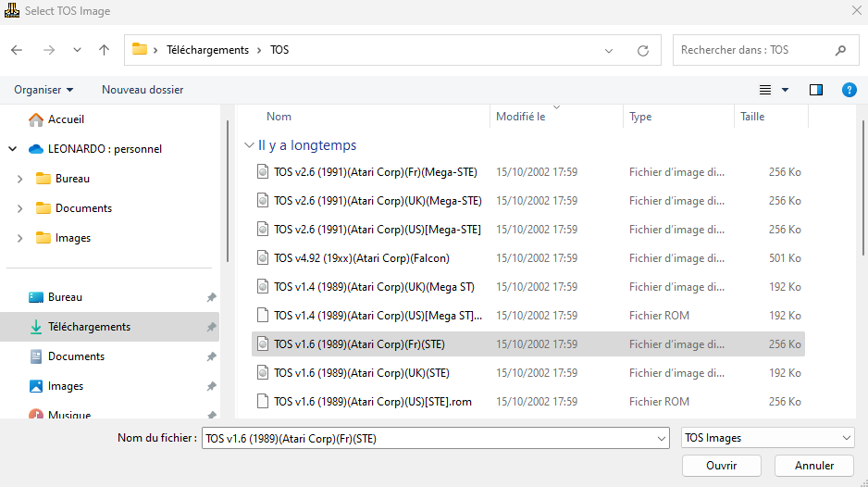Click the magnifier search icon
This screenshot has width=868, height=487.
click(841, 50)
